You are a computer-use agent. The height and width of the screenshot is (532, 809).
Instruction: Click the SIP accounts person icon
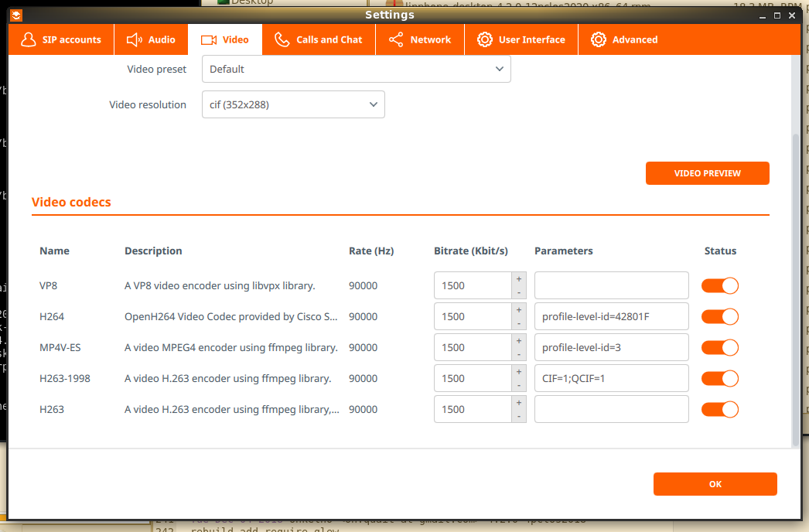click(29, 39)
